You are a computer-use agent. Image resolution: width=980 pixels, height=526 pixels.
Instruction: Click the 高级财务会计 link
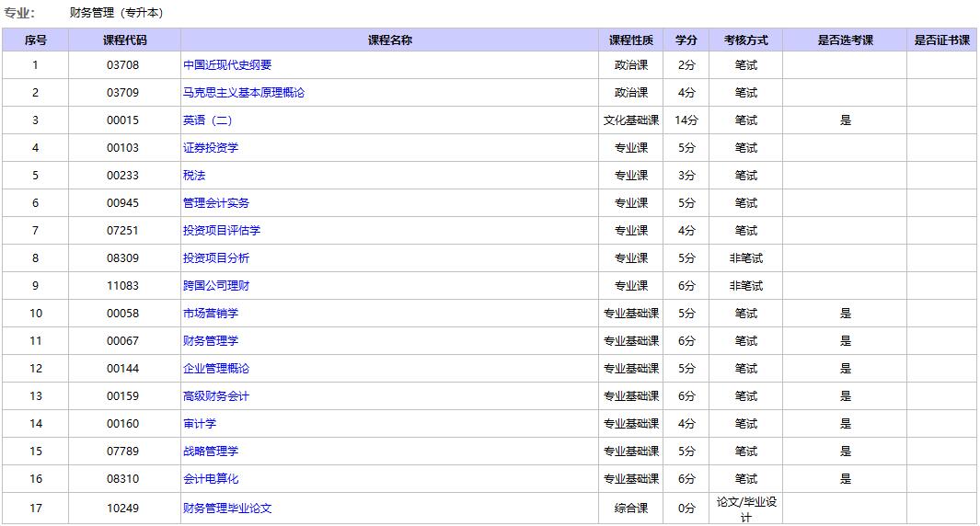click(x=216, y=396)
